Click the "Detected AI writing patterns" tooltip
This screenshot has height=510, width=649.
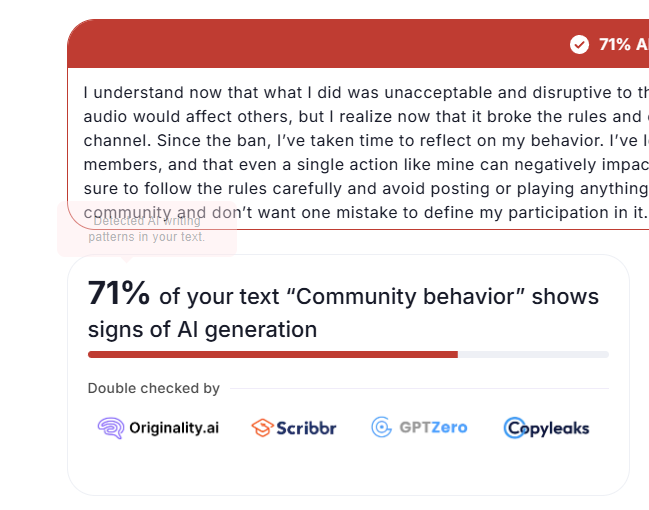coord(147,229)
